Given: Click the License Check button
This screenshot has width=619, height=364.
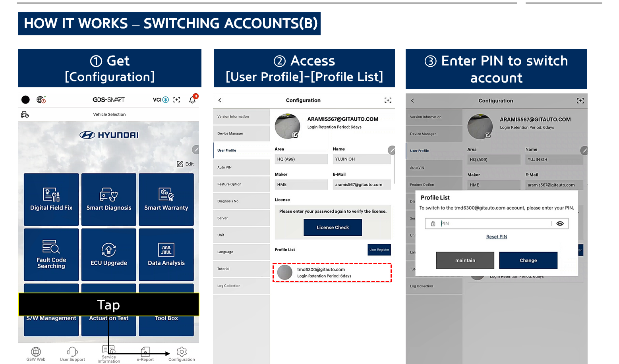Looking at the screenshot, I should [333, 227].
